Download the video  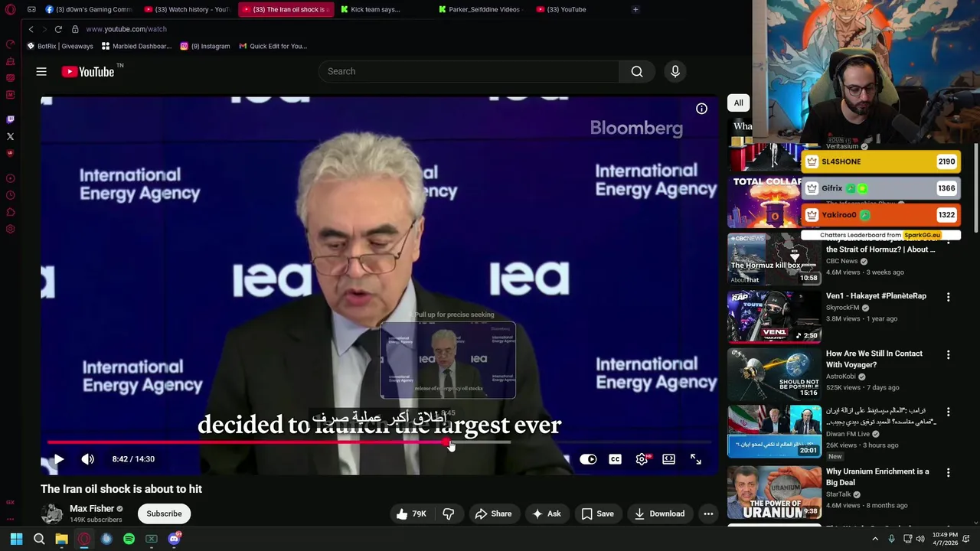660,514
